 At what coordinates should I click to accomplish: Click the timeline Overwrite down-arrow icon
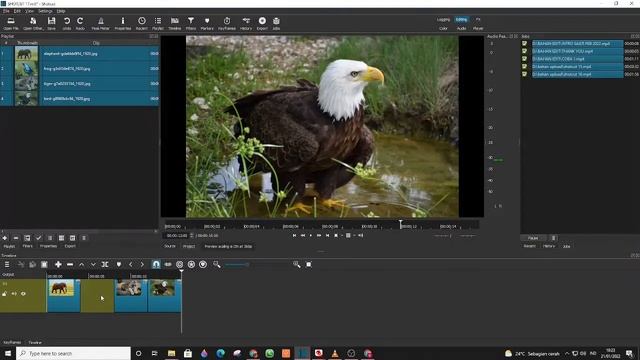click(x=93, y=264)
